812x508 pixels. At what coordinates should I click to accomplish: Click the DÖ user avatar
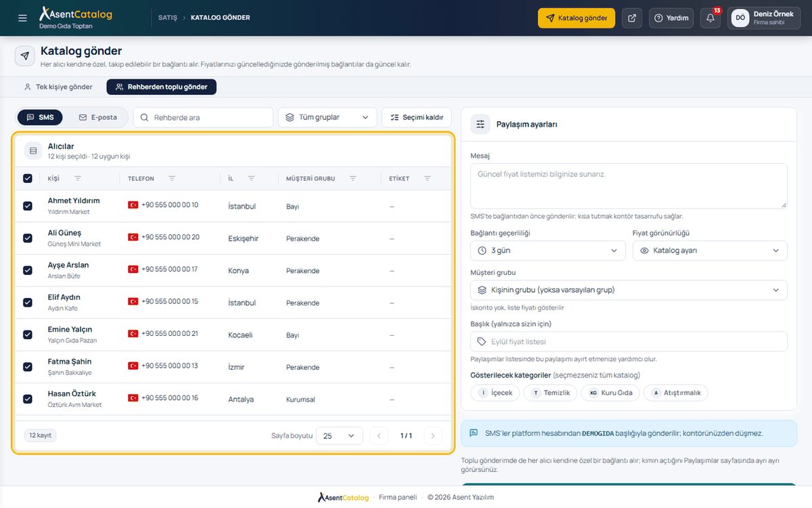pyautogui.click(x=740, y=18)
